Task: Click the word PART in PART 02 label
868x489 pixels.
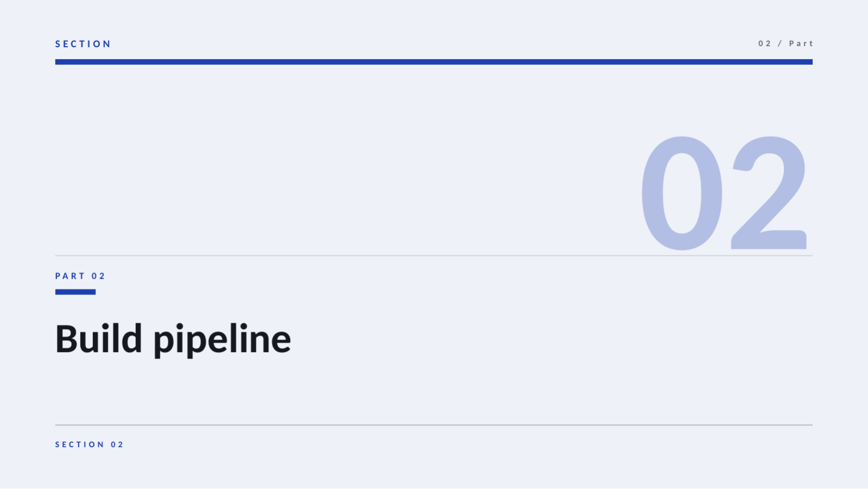Action: 70,276
